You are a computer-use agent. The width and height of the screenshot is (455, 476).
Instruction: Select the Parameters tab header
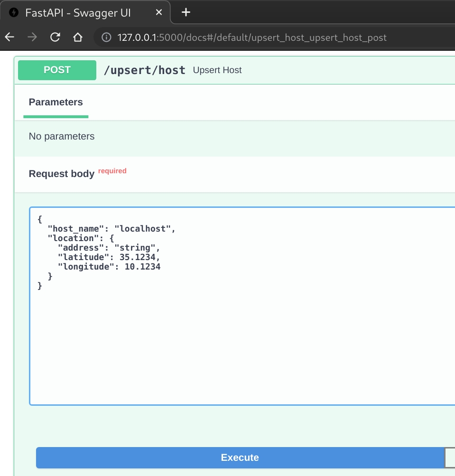pos(56,103)
